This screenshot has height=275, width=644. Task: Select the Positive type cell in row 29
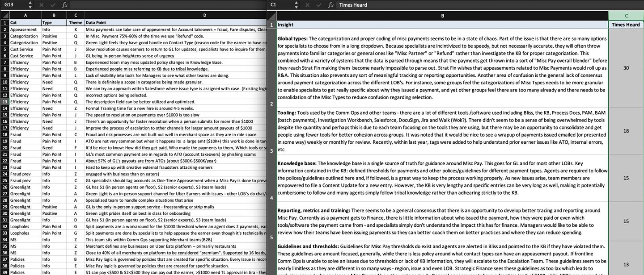click(x=54, y=207)
